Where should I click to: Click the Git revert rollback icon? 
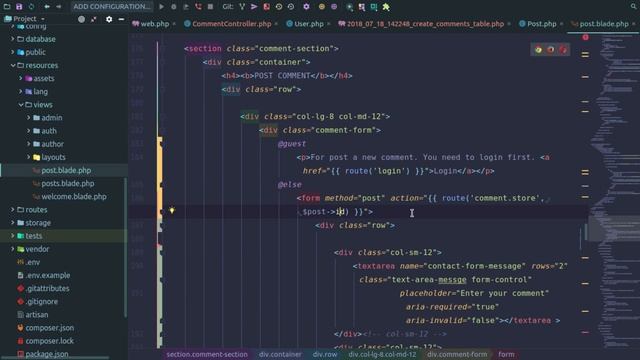tap(291, 7)
